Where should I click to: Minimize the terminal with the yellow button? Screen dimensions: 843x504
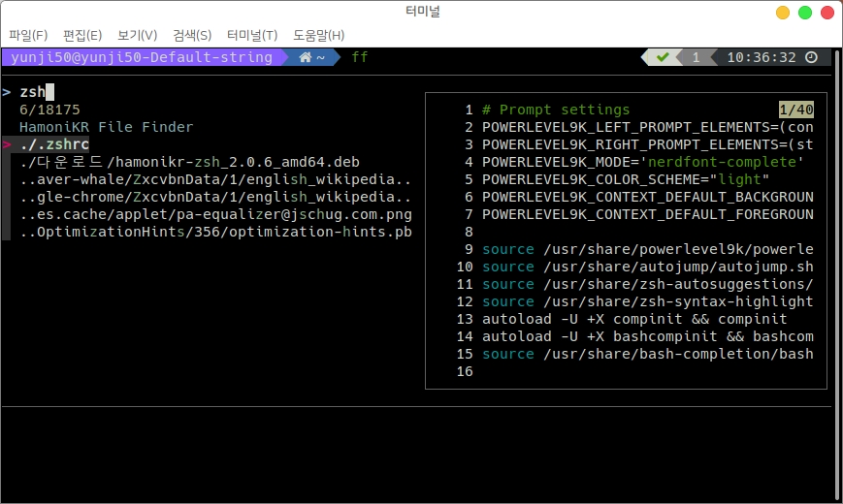tap(783, 13)
